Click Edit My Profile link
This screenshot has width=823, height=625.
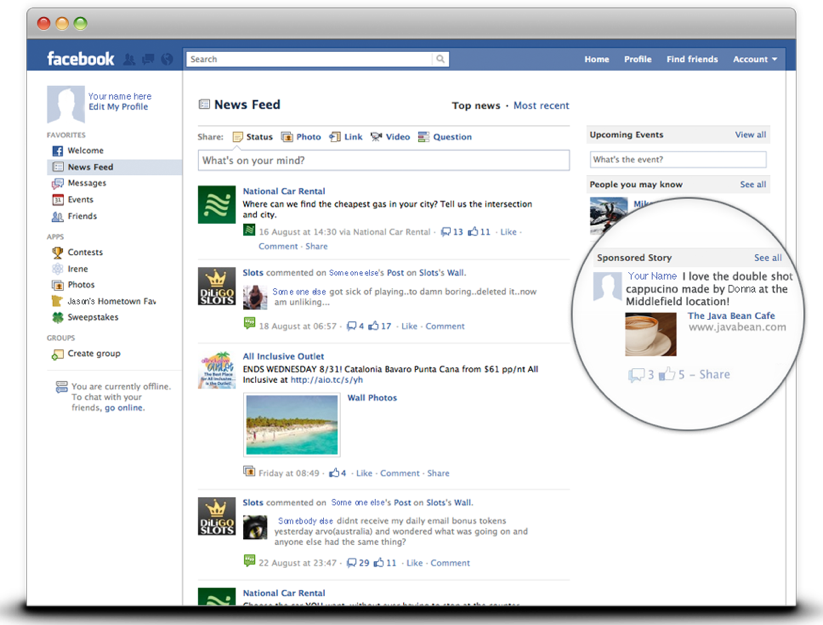(x=118, y=107)
